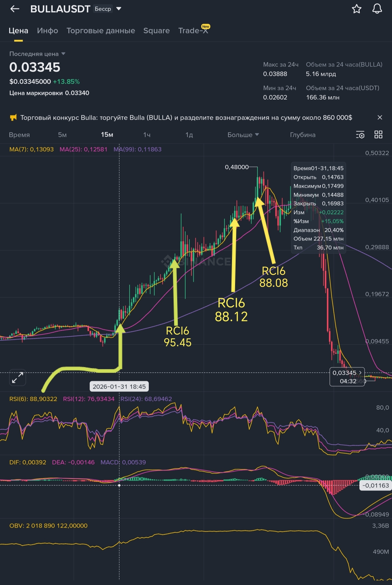Tap the 0,48000 high price marker
Image resolution: width=392 pixels, height=585 pixels.
[x=237, y=167]
